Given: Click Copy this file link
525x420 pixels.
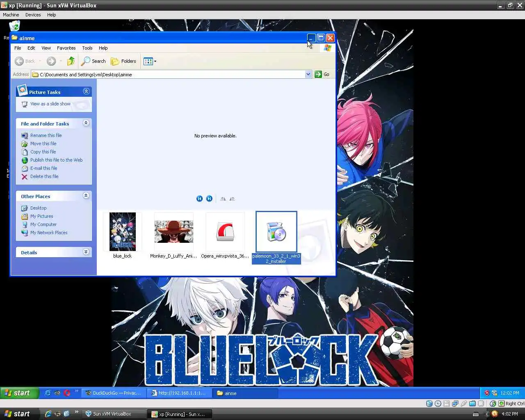Looking at the screenshot, I should click(43, 152).
